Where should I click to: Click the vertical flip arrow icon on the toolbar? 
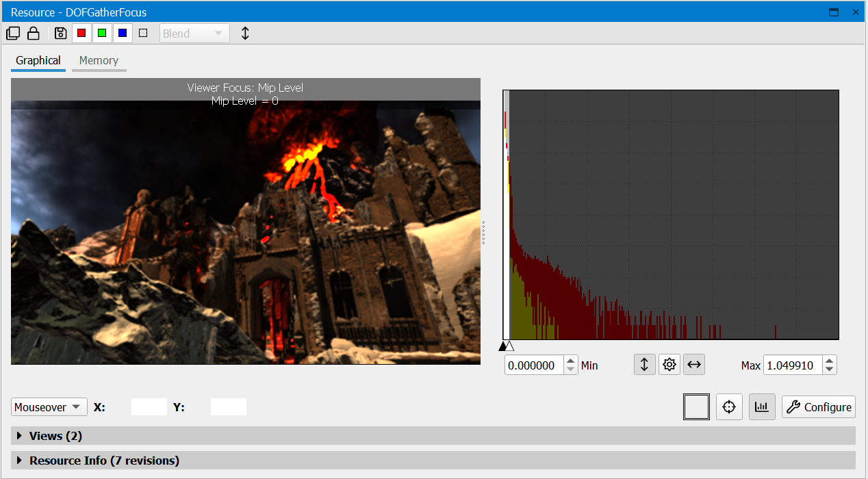tap(245, 33)
